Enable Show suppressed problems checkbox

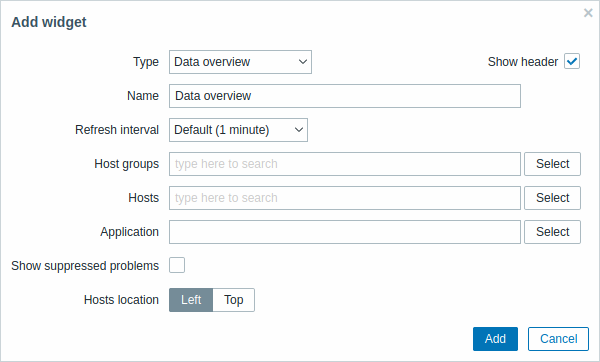click(177, 265)
